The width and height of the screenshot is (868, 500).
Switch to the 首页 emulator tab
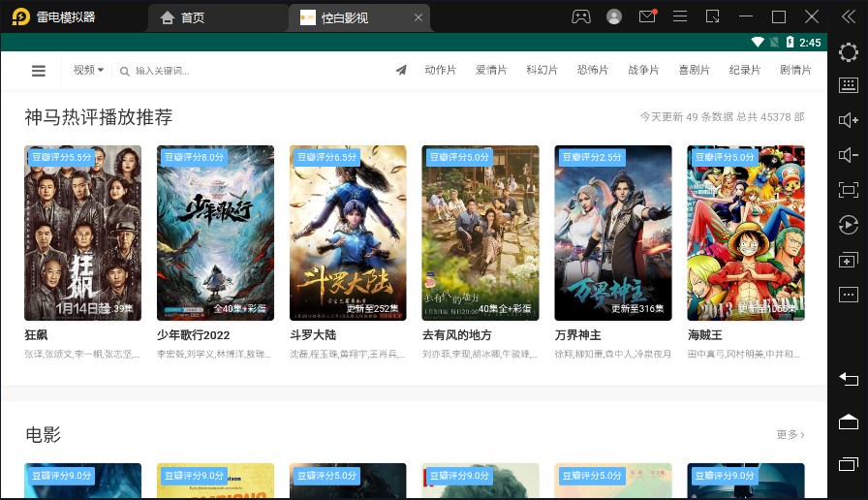pyautogui.click(x=217, y=17)
